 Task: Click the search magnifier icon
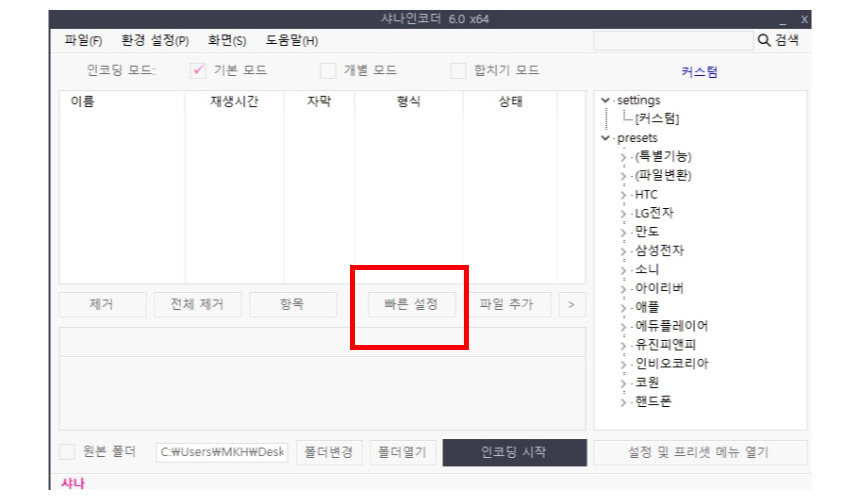coord(764,40)
